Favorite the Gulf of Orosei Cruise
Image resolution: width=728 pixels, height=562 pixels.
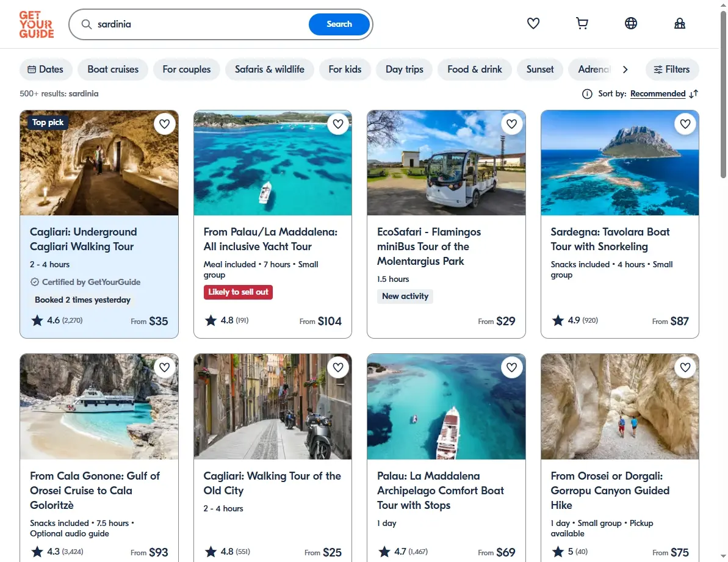tap(164, 367)
